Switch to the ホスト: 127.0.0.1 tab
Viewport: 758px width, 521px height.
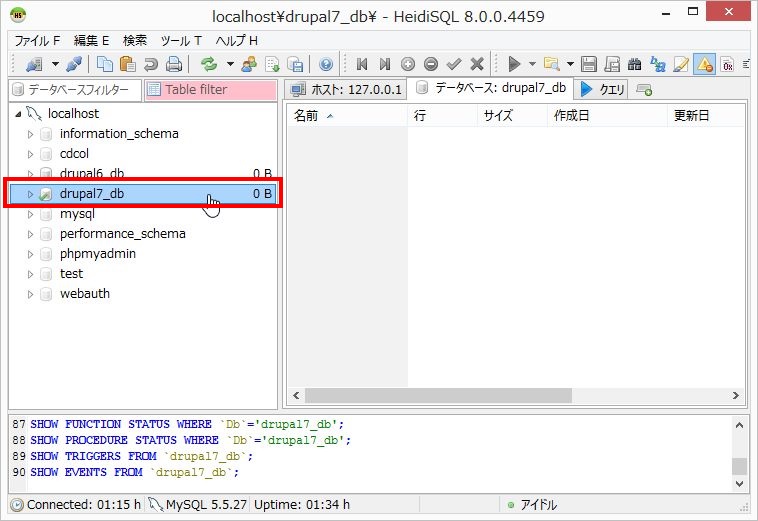[x=345, y=89]
